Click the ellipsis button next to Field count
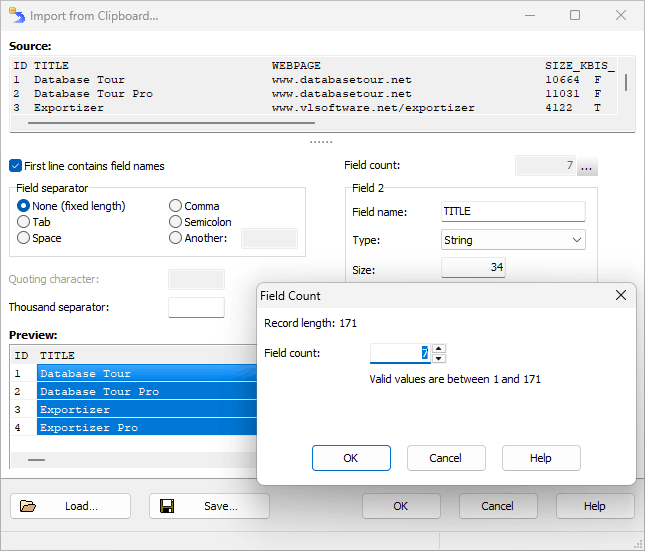Image resolution: width=645 pixels, height=551 pixels. click(587, 166)
